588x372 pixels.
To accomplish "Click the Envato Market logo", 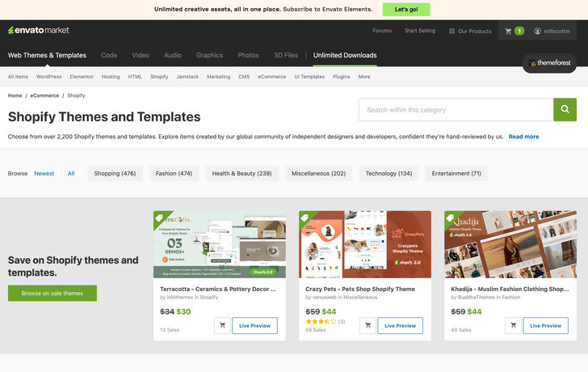I will coord(39,31).
